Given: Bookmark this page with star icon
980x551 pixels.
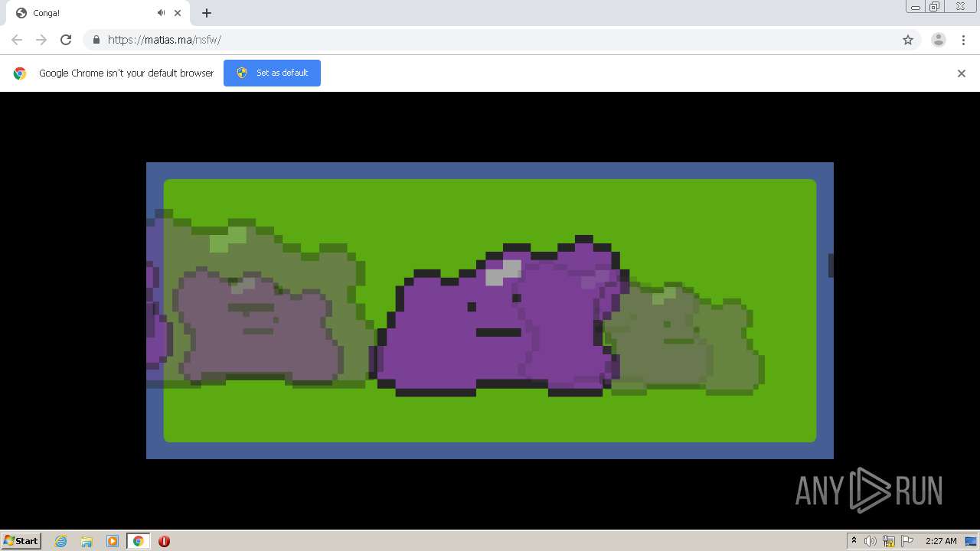Looking at the screenshot, I should click(908, 40).
